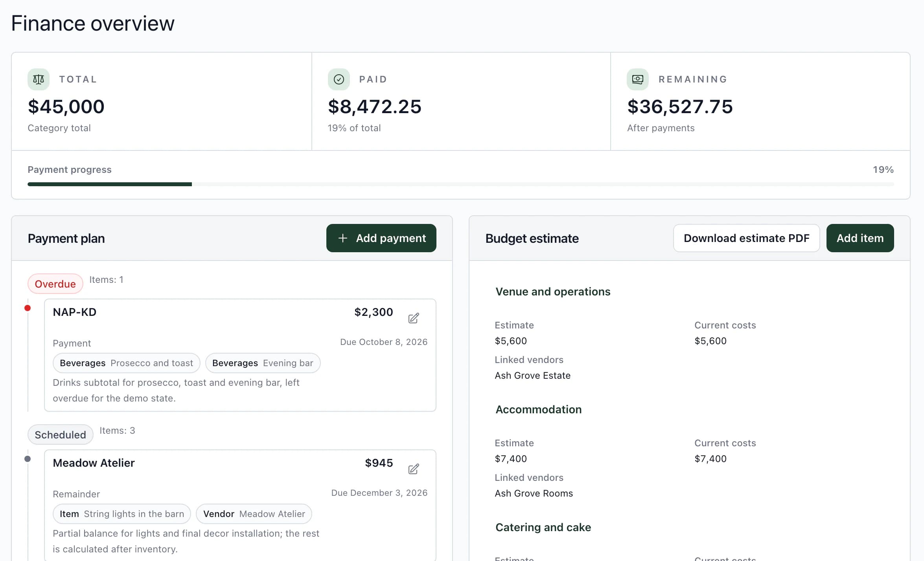Add a new payment
Viewport: 924px width, 561px height.
point(381,238)
